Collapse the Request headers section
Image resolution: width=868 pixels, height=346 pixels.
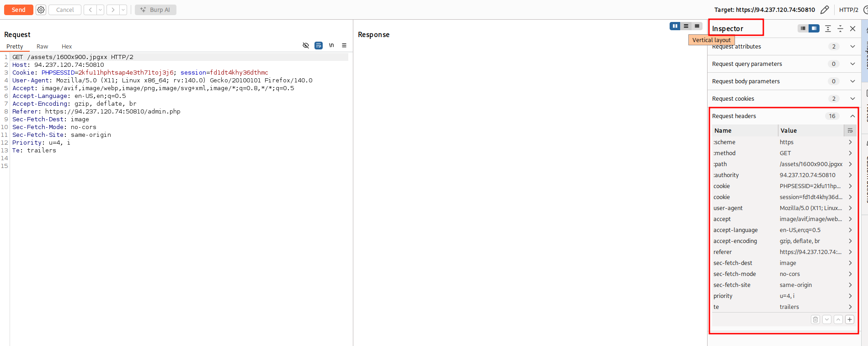[x=852, y=116]
